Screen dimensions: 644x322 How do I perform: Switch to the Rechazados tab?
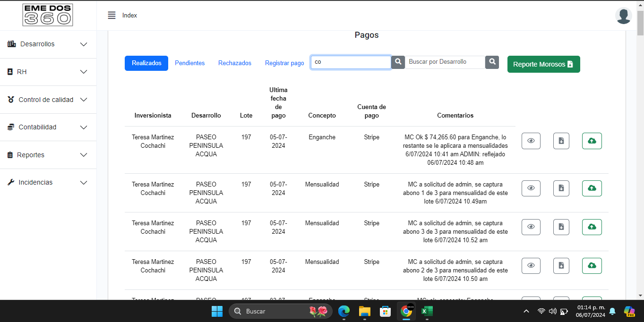pyautogui.click(x=234, y=63)
